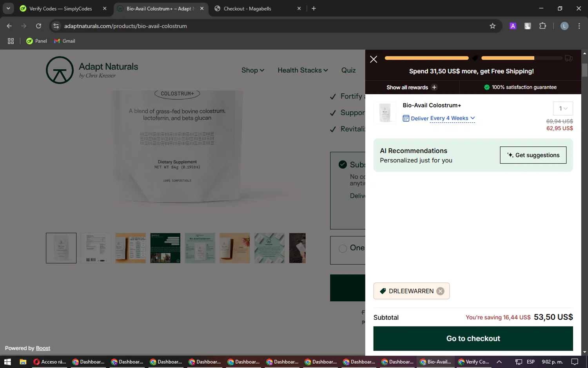Select the Subscribe option checkmark
Screen dimensions: 588x368
click(343, 164)
